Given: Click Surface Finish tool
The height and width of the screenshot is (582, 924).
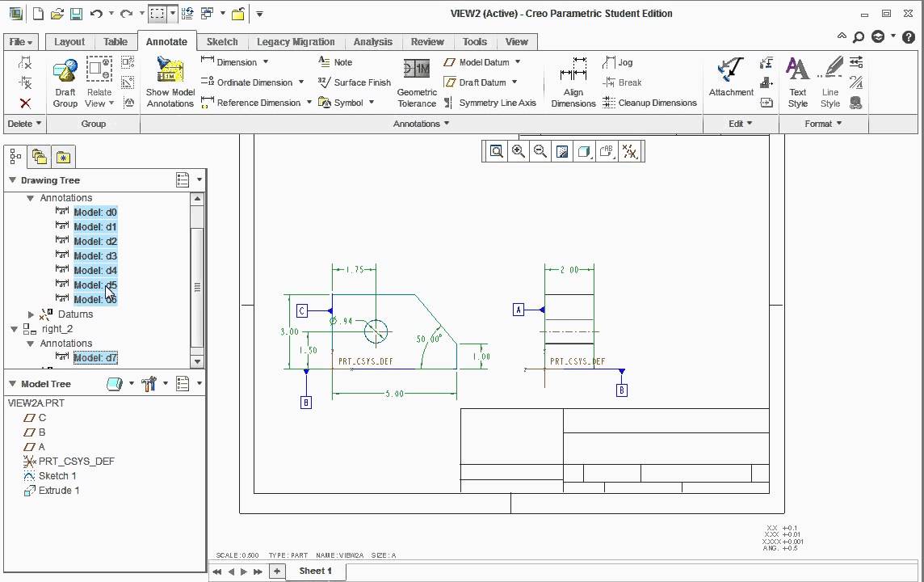Looking at the screenshot, I should point(354,82).
